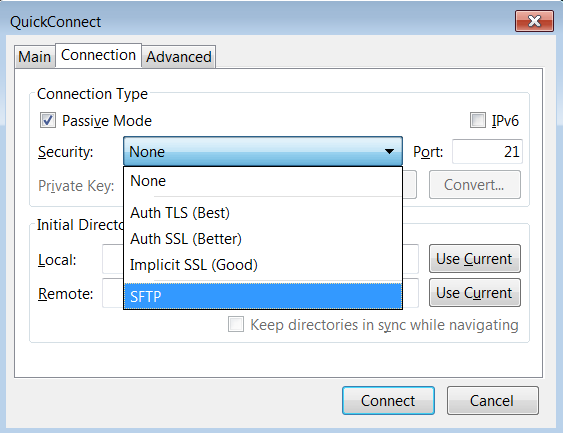Click the Convert... button
The image size is (563, 433).
tap(475, 185)
